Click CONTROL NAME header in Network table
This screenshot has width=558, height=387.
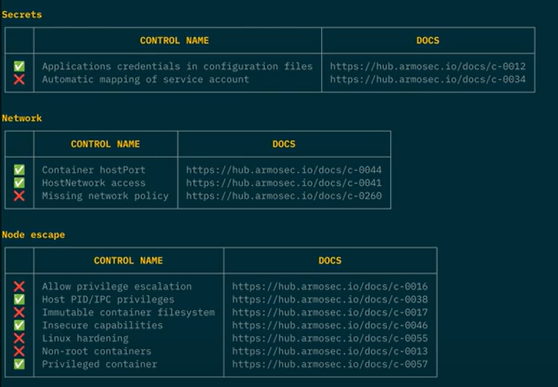[105, 144]
